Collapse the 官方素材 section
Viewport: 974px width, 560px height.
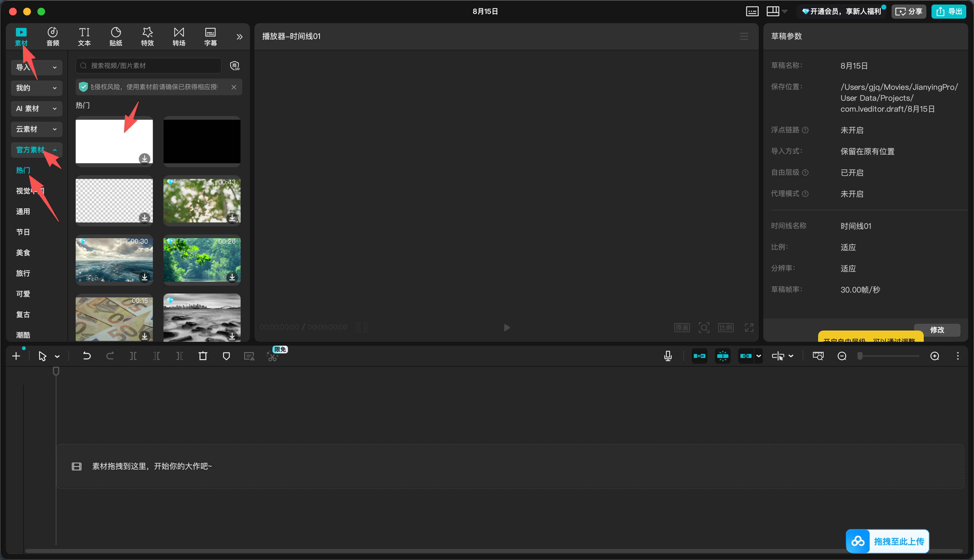tap(37, 150)
